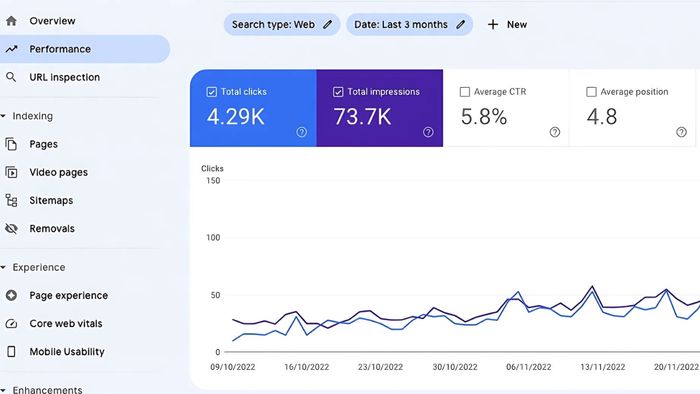Open help icon on Average position card
The width and height of the screenshot is (700, 394).
681,132
